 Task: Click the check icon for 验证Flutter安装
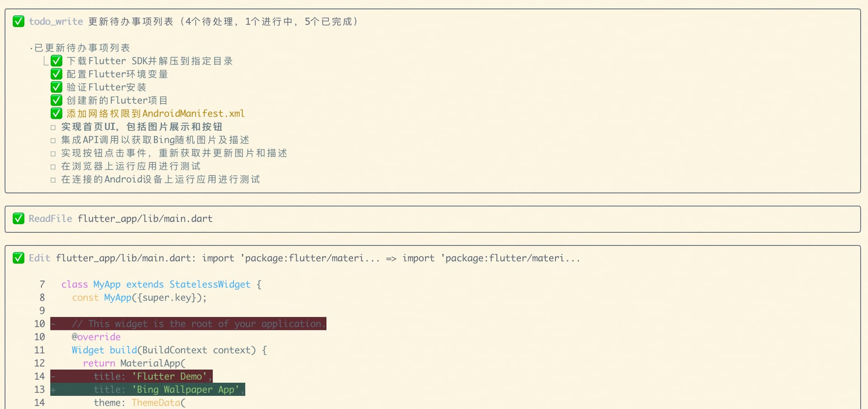coord(57,87)
